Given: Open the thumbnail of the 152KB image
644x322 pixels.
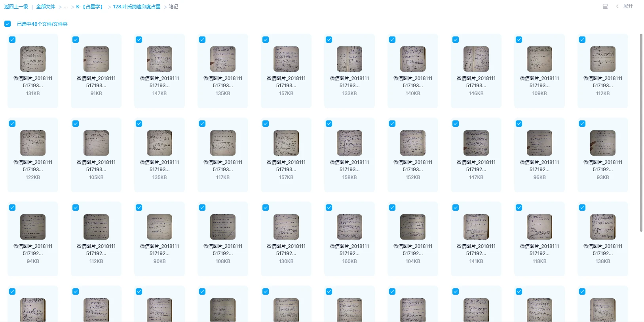Looking at the screenshot, I should pyautogui.click(x=413, y=143).
